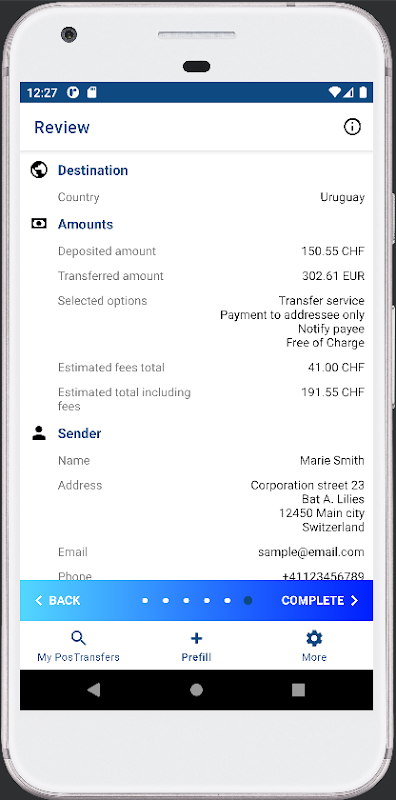
Task: Click the banknote icon next to Amounts
Action: pos(39,223)
